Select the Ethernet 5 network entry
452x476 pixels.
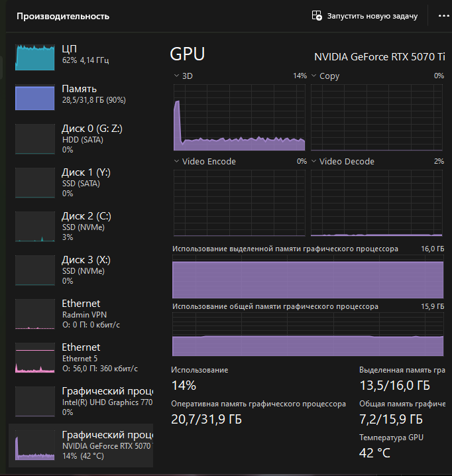tap(81, 357)
